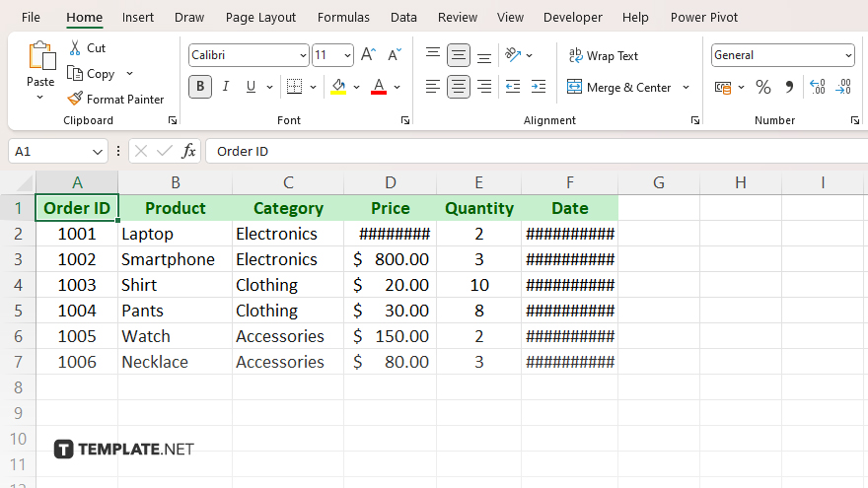Apply borders with the borders icon
The height and width of the screenshot is (488, 868).
coord(295,87)
